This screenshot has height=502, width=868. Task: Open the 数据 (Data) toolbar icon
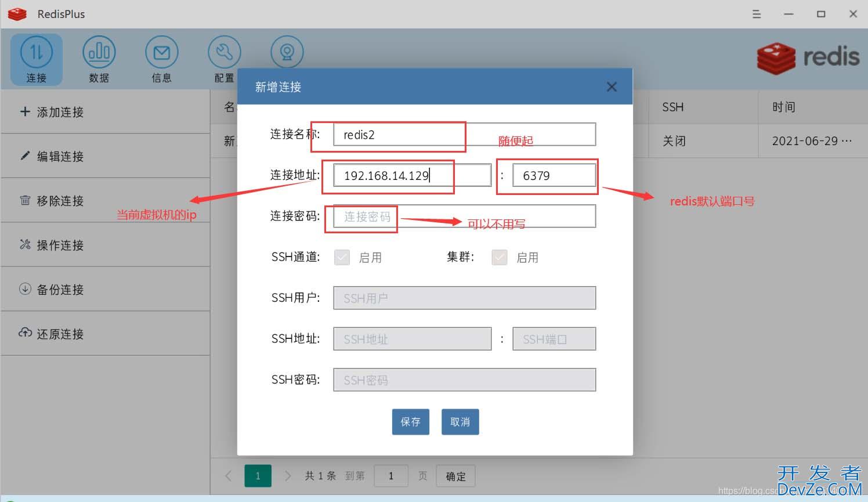click(99, 59)
